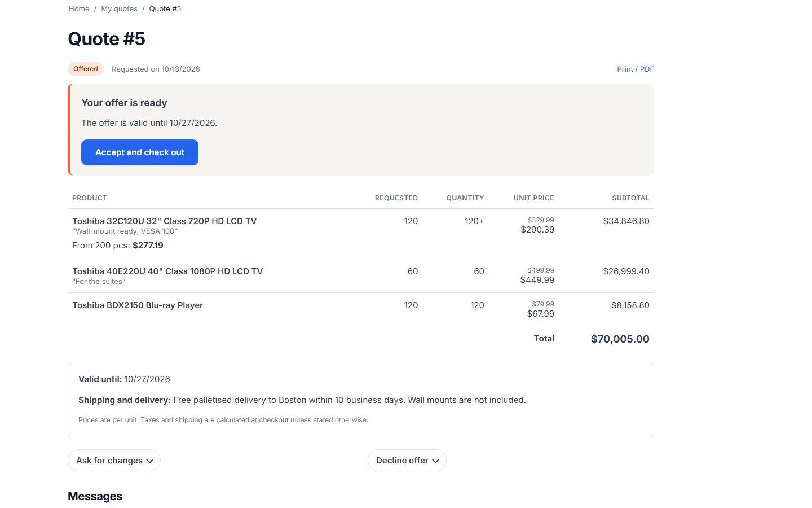Select the Toshiba BDX2150 Blu-ray Player name
Image resolution: width=812 pixels, height=508 pixels.
pos(138,305)
